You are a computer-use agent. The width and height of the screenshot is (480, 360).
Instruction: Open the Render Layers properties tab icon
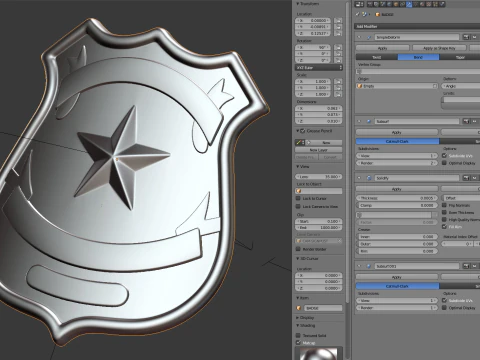click(x=376, y=4)
